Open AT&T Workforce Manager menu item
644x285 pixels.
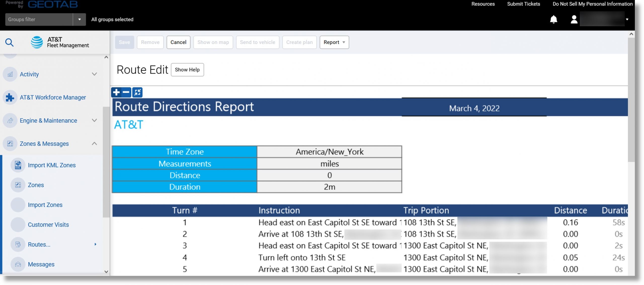point(53,97)
